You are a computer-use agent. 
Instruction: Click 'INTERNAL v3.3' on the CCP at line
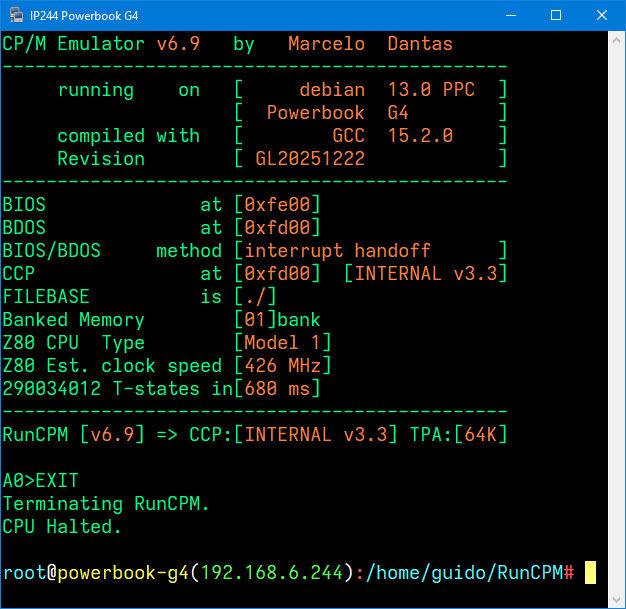click(426, 274)
